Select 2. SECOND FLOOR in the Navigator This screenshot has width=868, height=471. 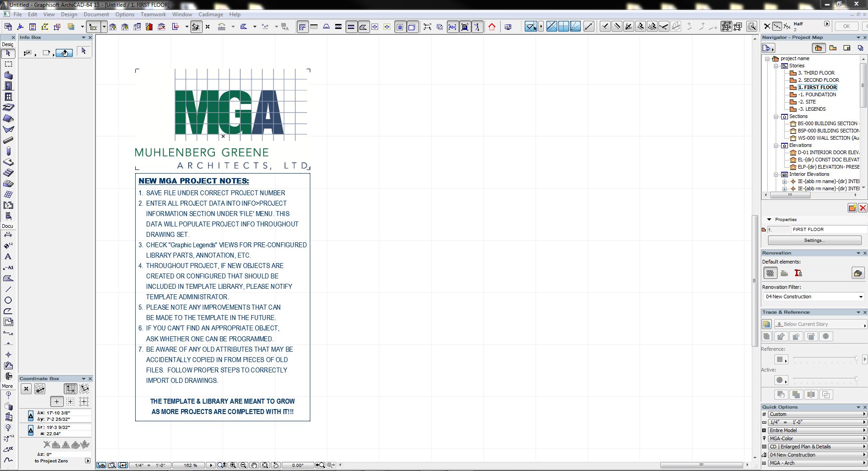tap(818, 80)
